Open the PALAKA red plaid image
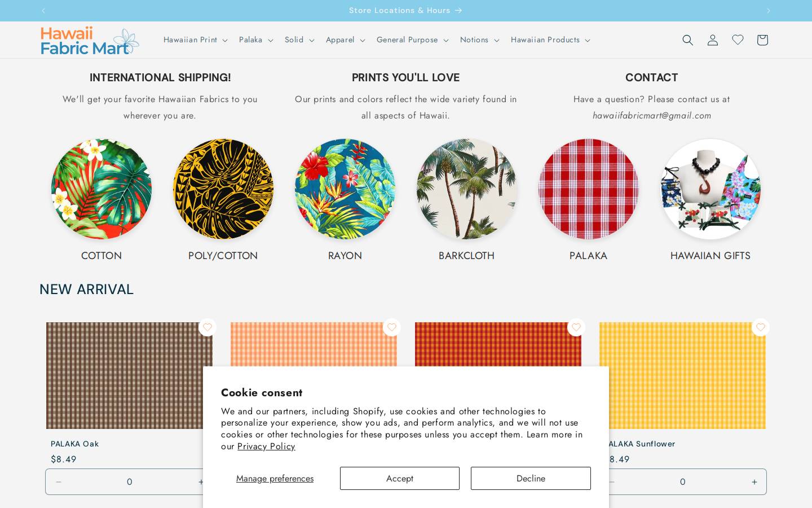Image resolution: width=812 pixels, height=508 pixels. tap(589, 189)
